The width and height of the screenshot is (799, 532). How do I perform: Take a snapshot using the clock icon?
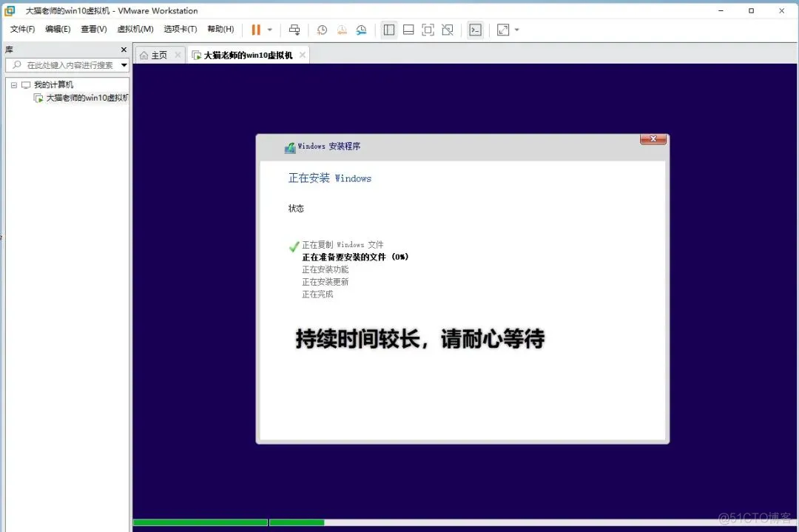(322, 30)
